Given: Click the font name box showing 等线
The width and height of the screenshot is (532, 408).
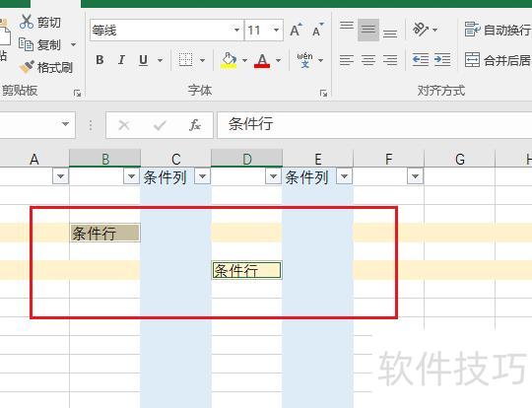Looking at the screenshot, I should pos(163,31).
